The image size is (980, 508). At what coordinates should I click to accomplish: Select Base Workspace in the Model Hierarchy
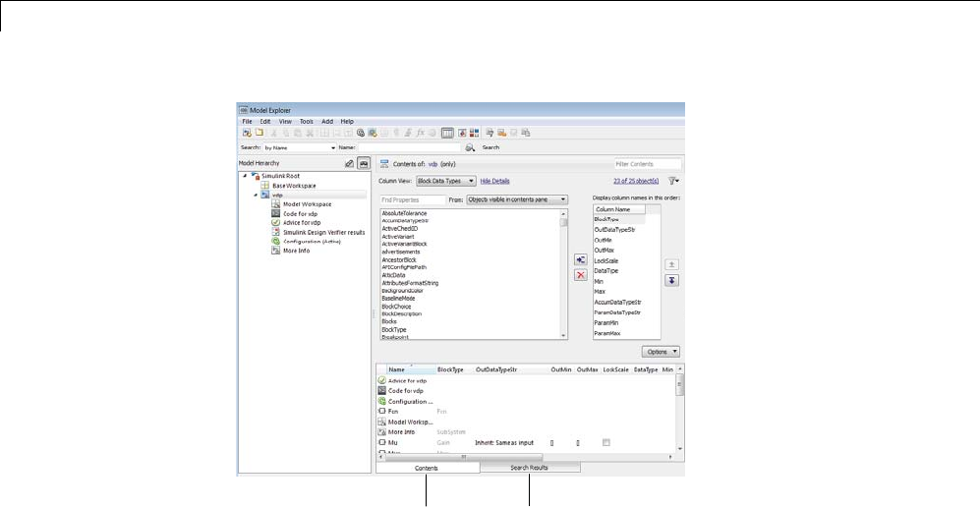coord(294,186)
